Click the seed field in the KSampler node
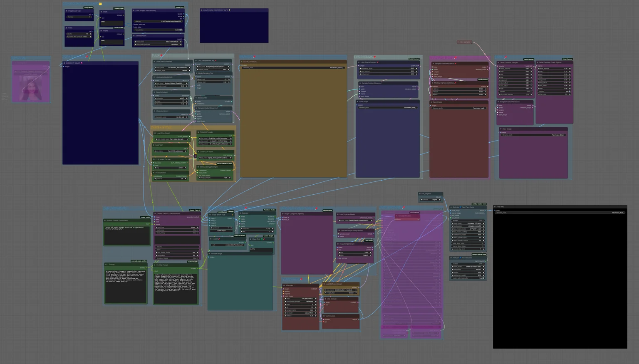639x364 pixels. pos(300,298)
